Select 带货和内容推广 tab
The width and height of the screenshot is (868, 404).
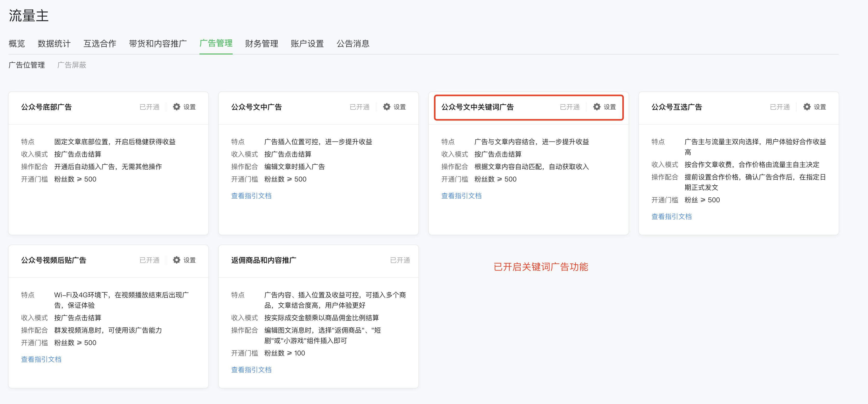158,44
